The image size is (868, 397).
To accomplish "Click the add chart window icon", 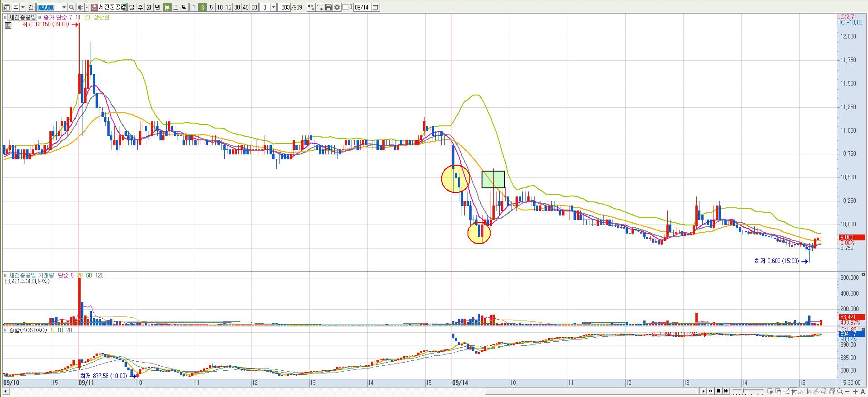I will (x=771, y=392).
